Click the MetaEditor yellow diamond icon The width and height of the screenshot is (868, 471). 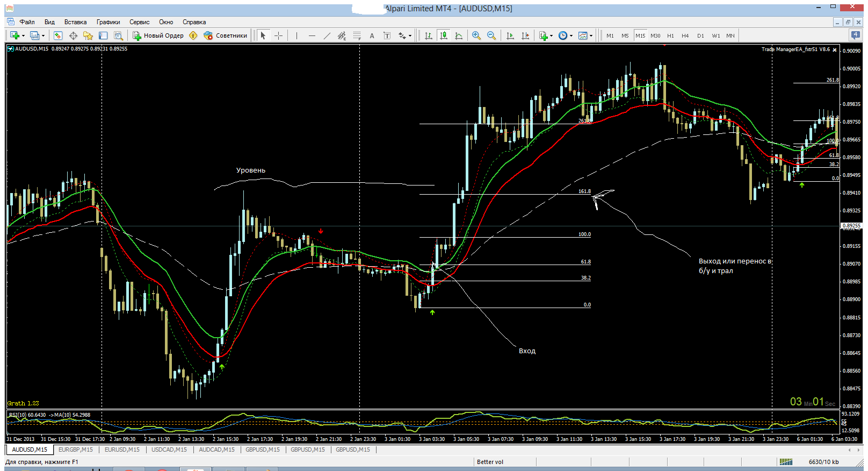coord(193,35)
